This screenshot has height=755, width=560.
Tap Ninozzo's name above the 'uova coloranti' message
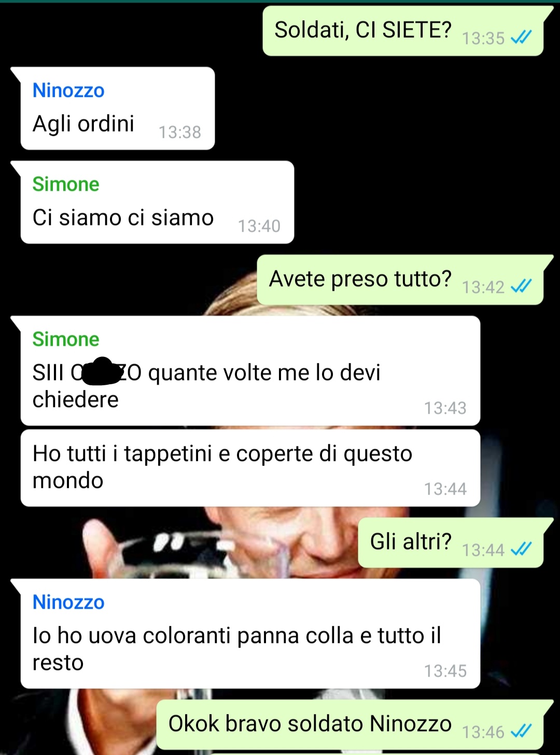pyautogui.click(x=68, y=602)
